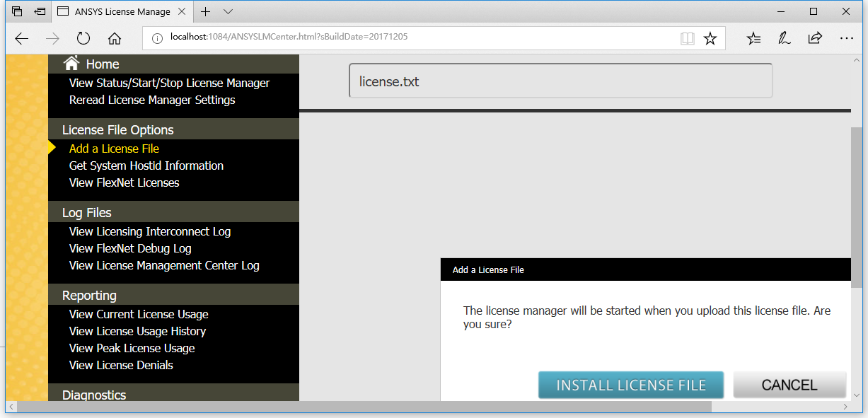Open View Licensing Interconnect Log
Viewport: 868px width, 418px height.
(x=150, y=231)
